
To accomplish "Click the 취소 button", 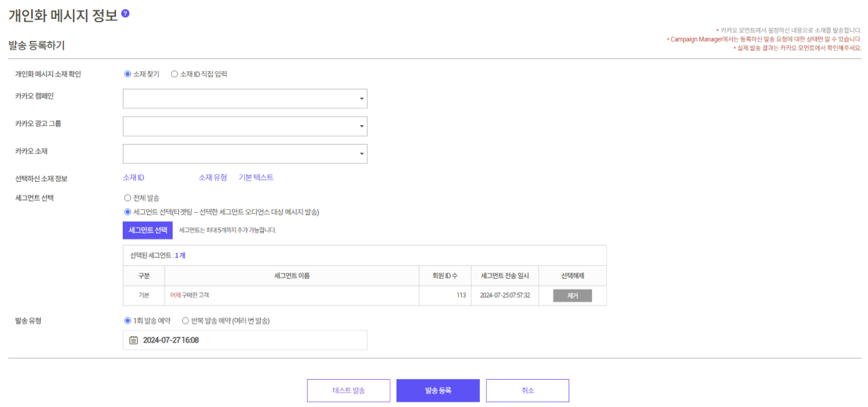I will click(x=527, y=390).
